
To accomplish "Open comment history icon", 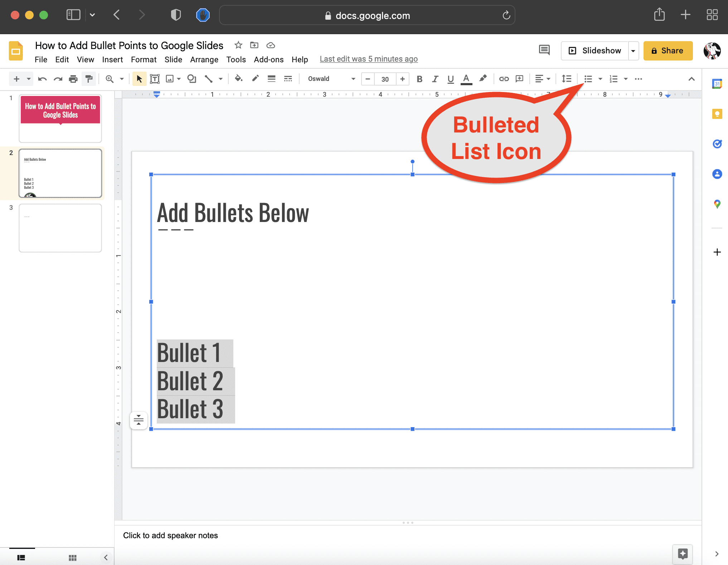I will [x=544, y=50].
